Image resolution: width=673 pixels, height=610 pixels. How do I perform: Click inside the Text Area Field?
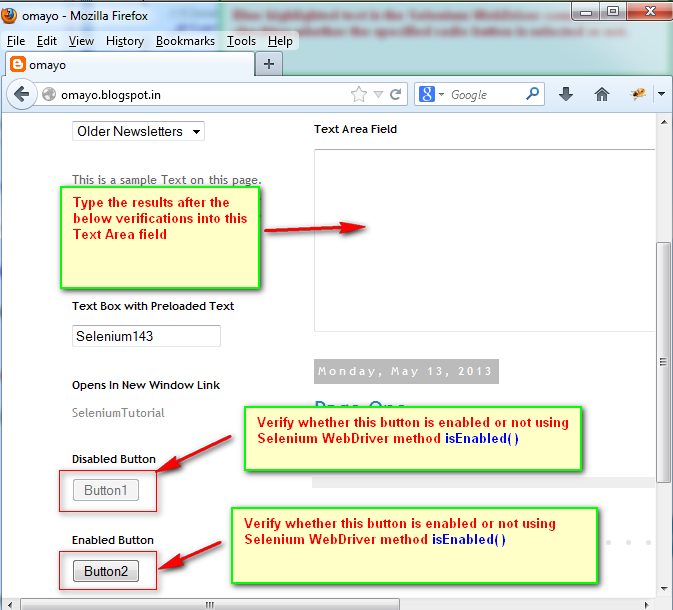pyautogui.click(x=485, y=240)
